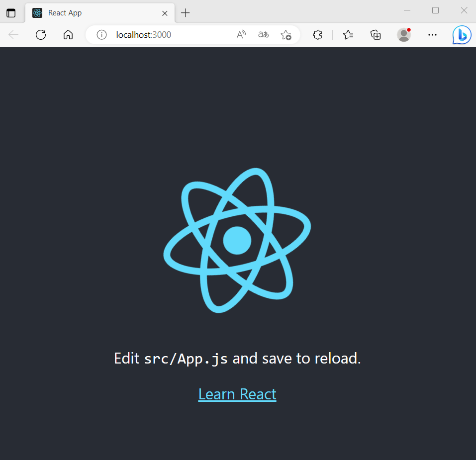Open the Favorites list icon

pyautogui.click(x=348, y=35)
